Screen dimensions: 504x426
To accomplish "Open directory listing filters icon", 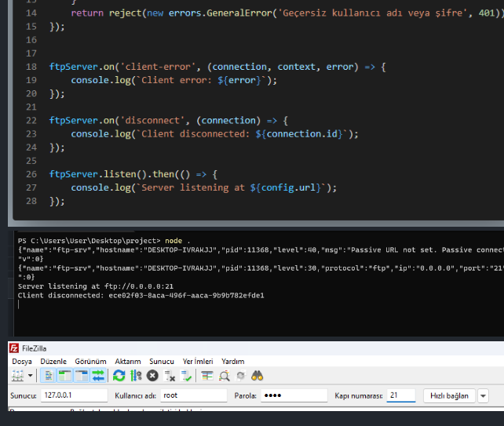I will click(207, 376).
